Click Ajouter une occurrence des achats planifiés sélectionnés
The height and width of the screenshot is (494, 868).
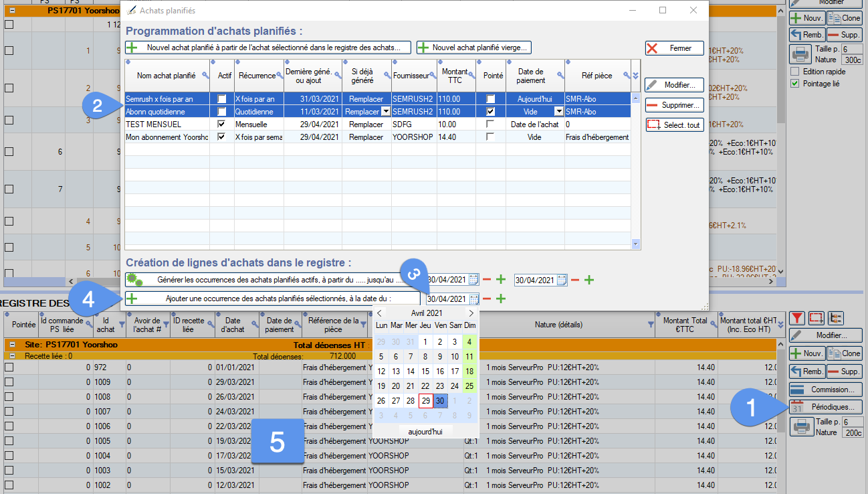(273, 299)
